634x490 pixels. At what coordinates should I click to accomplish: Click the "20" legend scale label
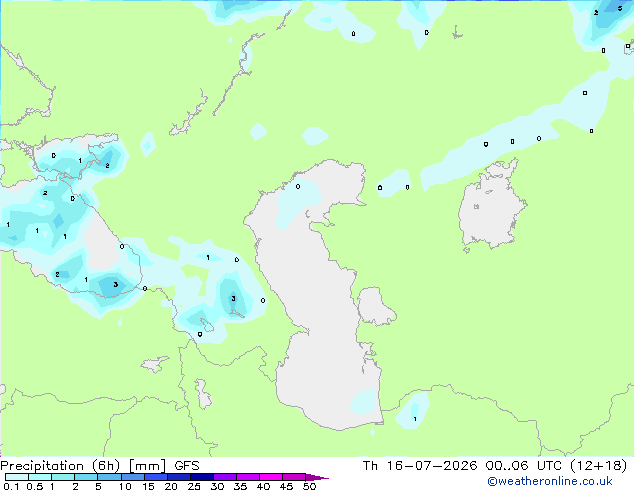171,486
